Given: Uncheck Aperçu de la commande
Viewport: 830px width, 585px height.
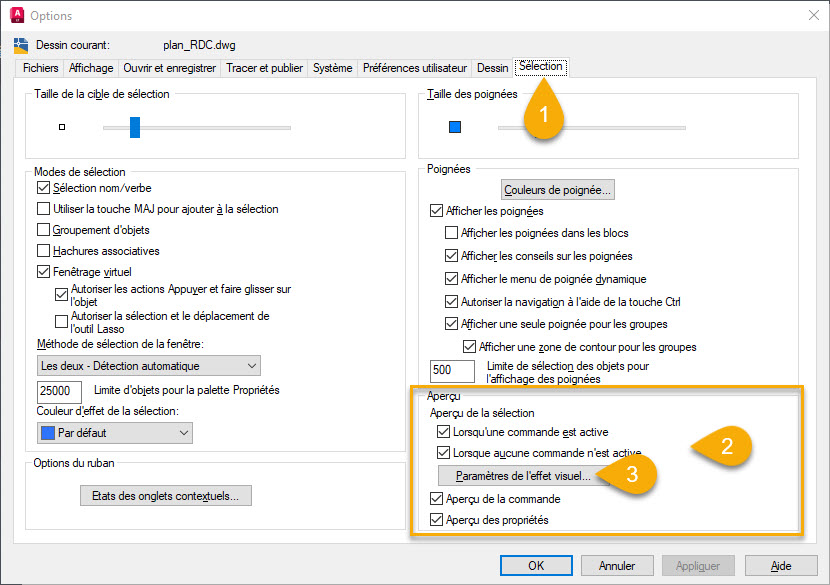Looking at the screenshot, I should (x=436, y=499).
